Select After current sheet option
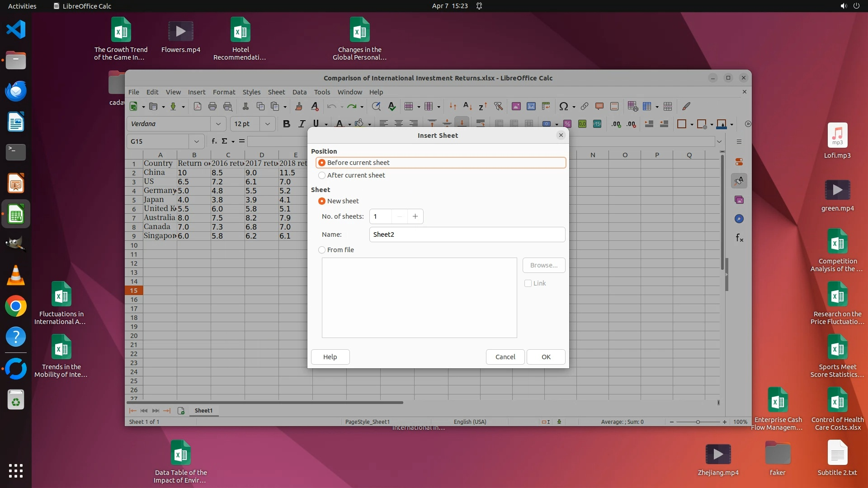This screenshot has width=868, height=488. click(x=322, y=175)
